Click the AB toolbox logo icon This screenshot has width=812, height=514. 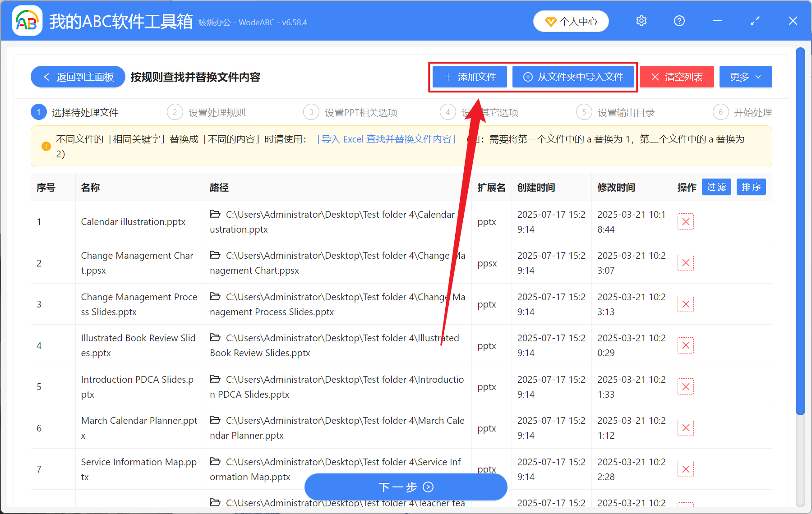[x=27, y=21]
